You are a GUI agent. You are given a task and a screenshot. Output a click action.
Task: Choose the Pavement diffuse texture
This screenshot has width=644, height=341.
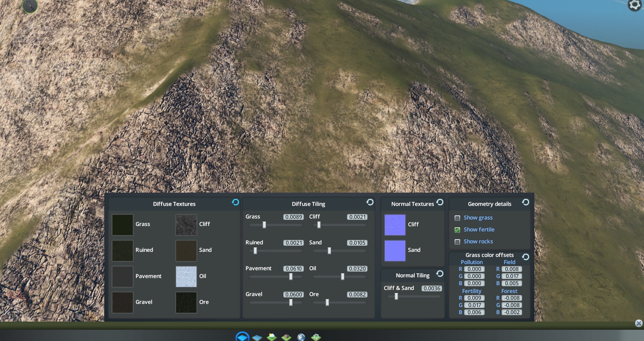pyautogui.click(x=123, y=276)
